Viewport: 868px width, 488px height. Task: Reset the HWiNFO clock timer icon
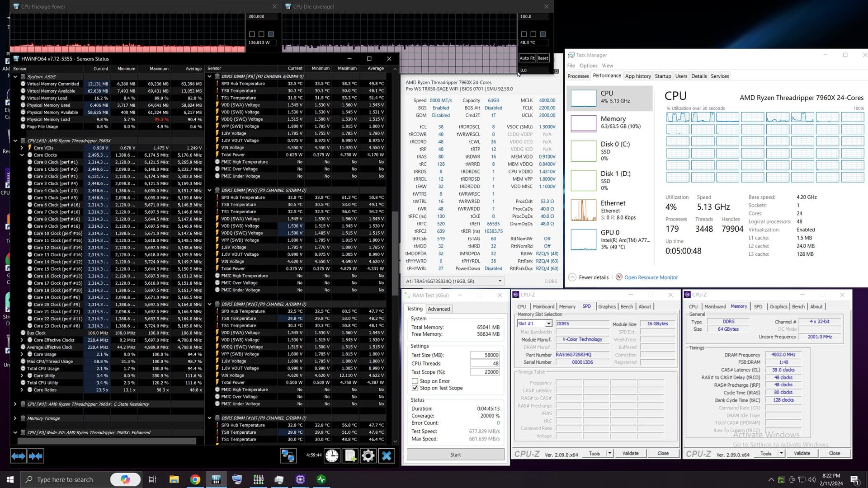332,455
